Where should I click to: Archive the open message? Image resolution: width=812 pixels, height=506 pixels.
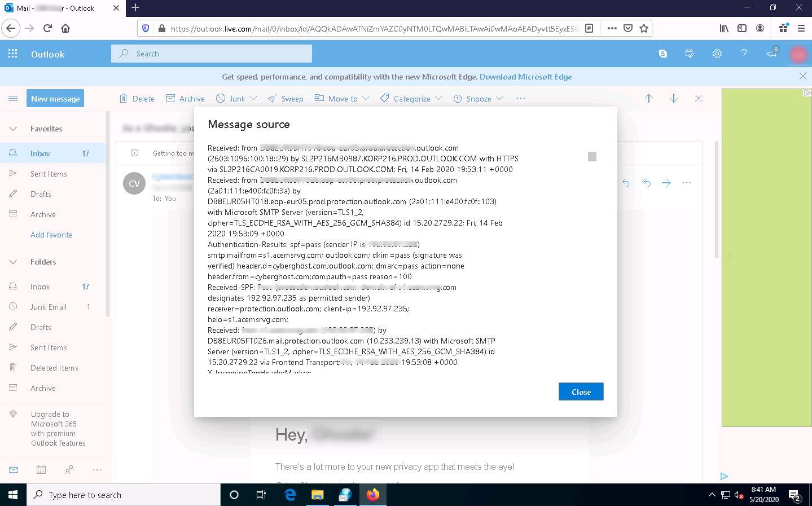185,99
